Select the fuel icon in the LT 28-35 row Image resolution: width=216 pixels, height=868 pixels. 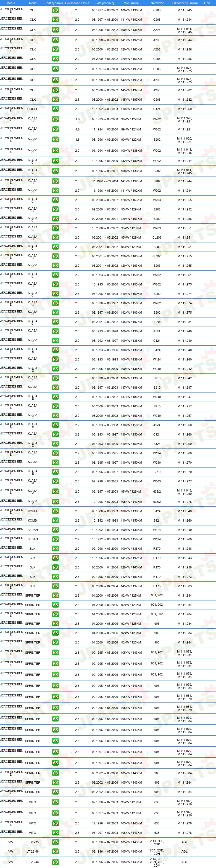(55, 842)
